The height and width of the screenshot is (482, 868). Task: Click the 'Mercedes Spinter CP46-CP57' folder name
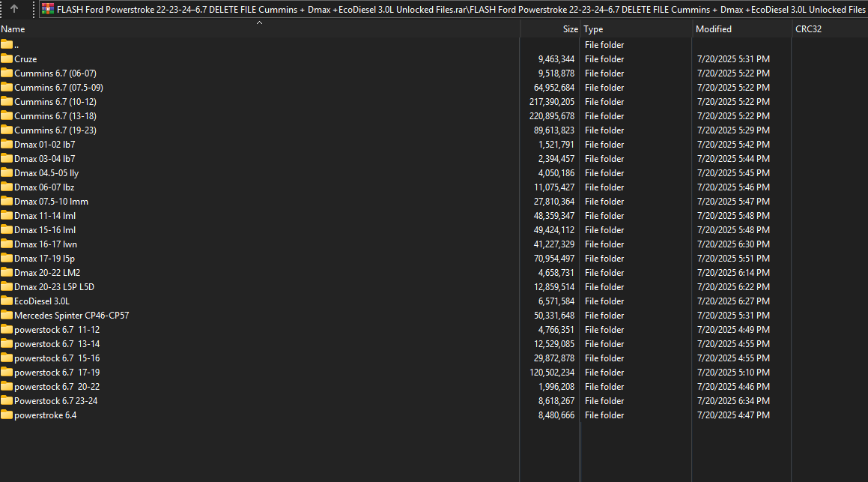[71, 316]
